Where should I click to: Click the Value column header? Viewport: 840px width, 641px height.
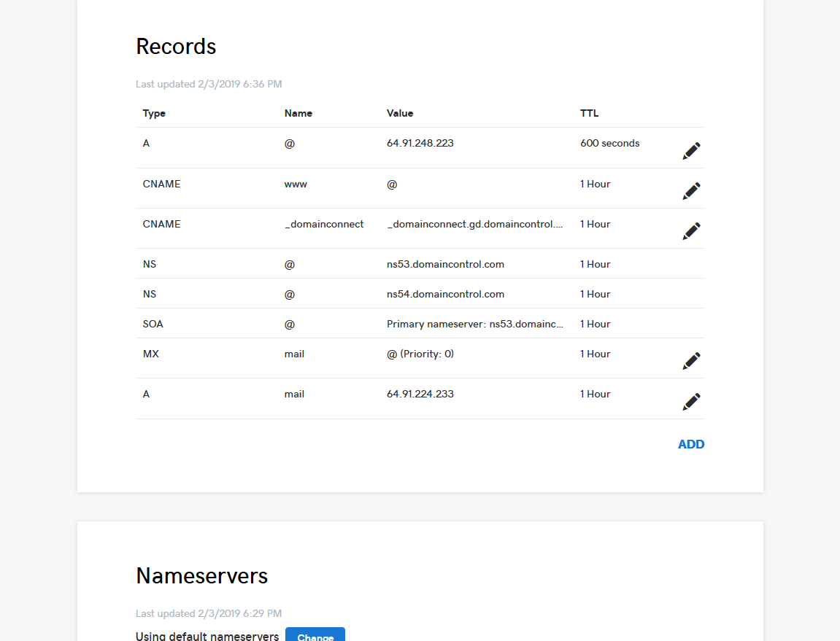point(400,113)
